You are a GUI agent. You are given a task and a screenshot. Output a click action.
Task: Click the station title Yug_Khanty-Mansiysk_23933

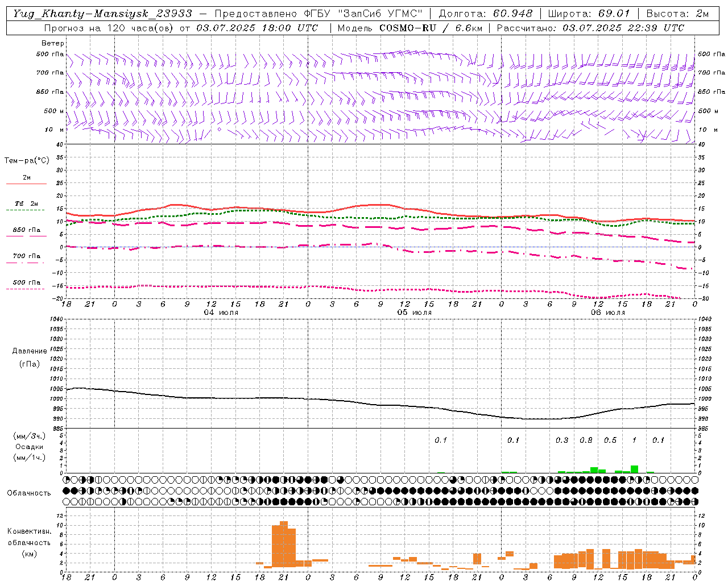coord(102,14)
